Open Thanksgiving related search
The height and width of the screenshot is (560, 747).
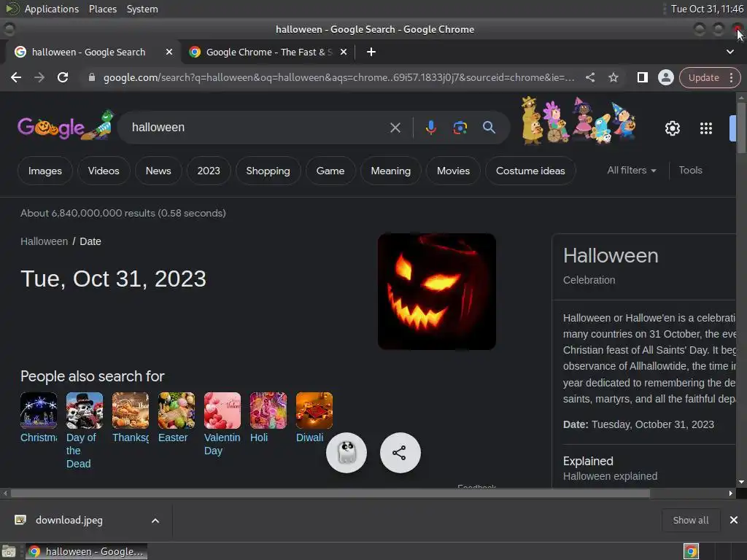131,418
